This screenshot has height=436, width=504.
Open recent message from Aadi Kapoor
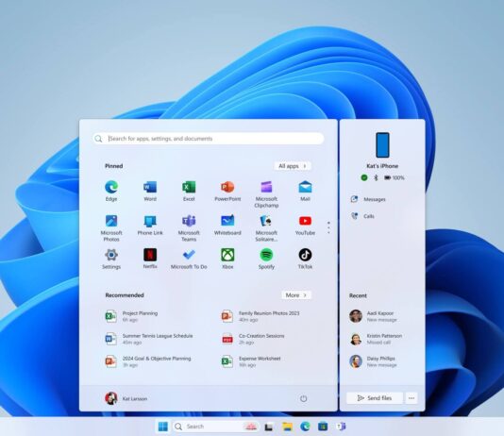[373, 316]
